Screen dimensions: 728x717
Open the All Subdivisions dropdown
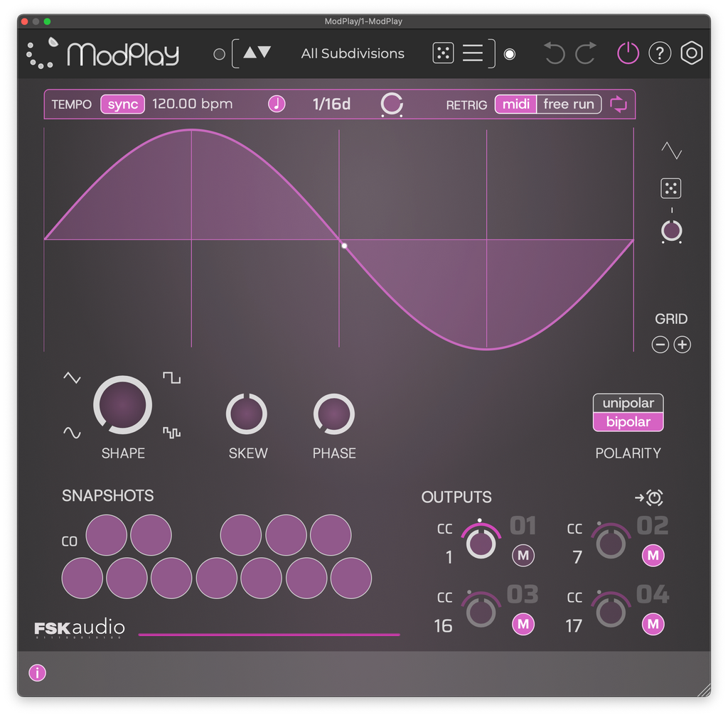pos(353,53)
